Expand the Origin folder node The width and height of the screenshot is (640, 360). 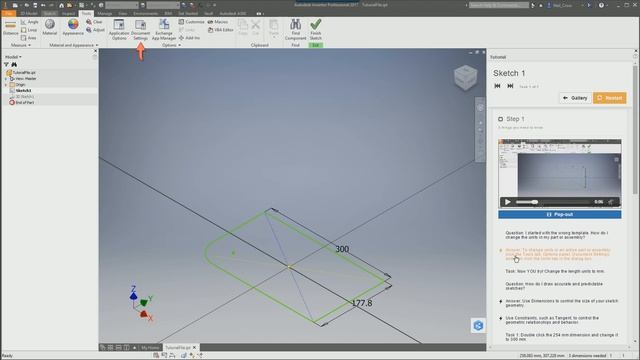pyautogui.click(x=6, y=84)
